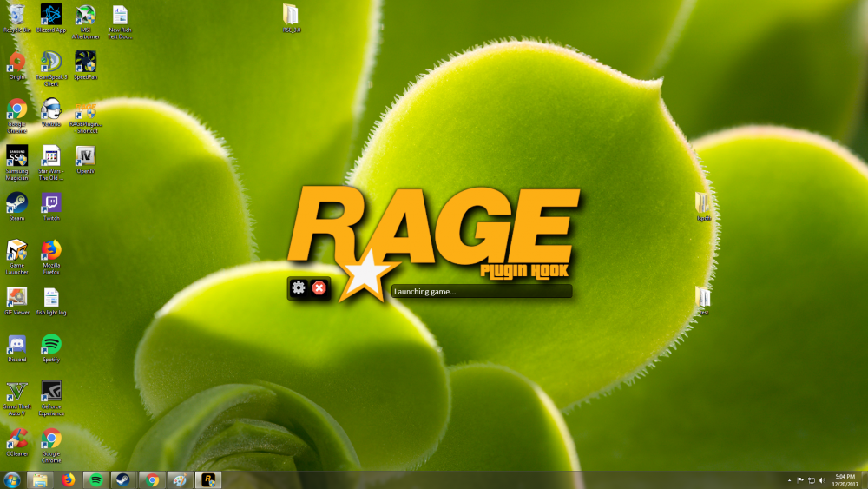Launch Firefox from the taskbar
Image resolution: width=868 pixels, height=489 pixels.
coord(68,480)
